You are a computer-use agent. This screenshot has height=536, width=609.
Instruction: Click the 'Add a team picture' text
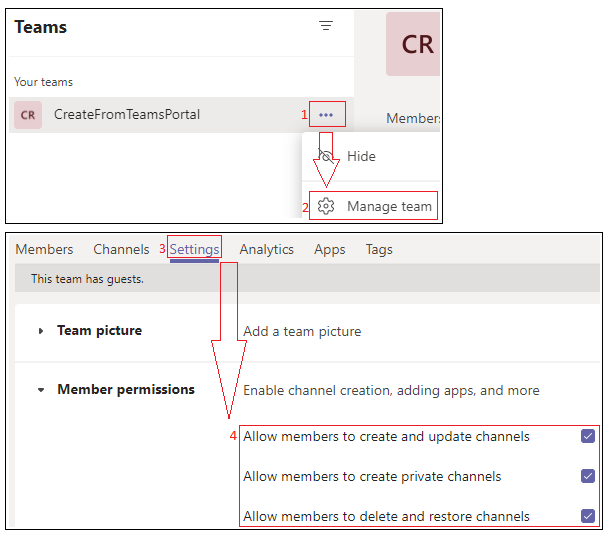(302, 332)
